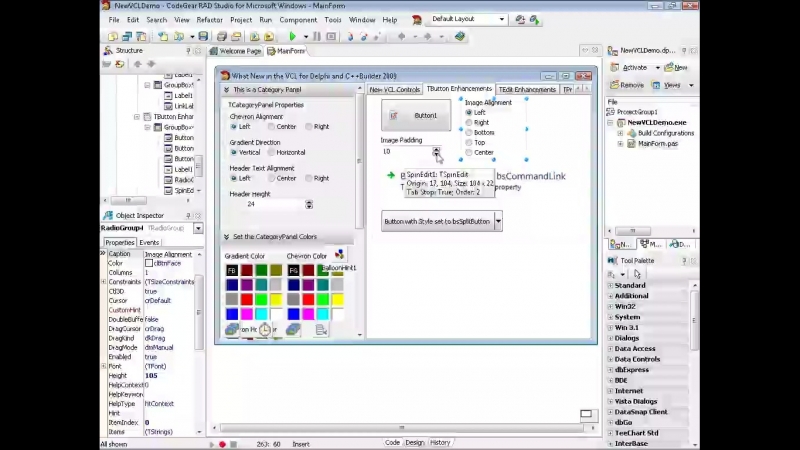Pick the yellow Chevron Color swatch

[337, 299]
